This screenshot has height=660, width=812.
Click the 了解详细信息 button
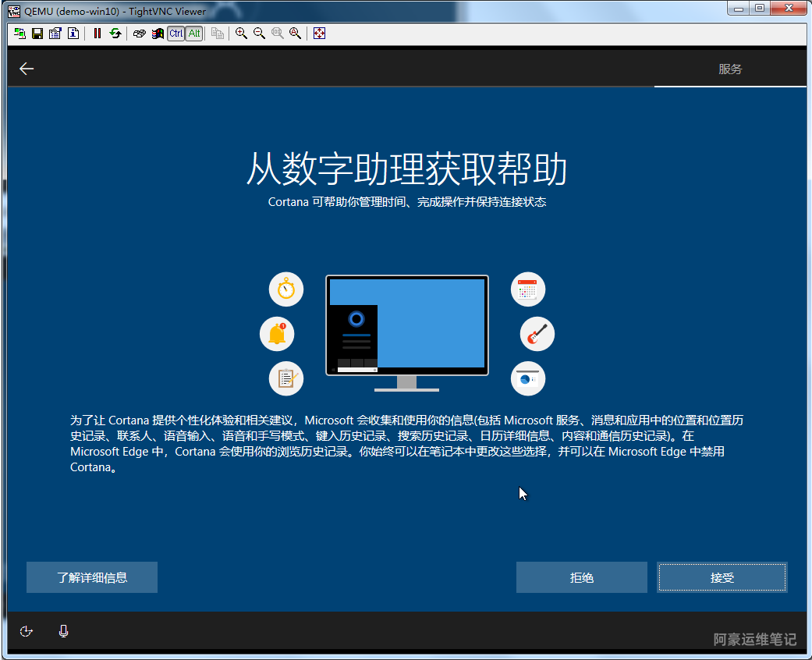click(92, 577)
